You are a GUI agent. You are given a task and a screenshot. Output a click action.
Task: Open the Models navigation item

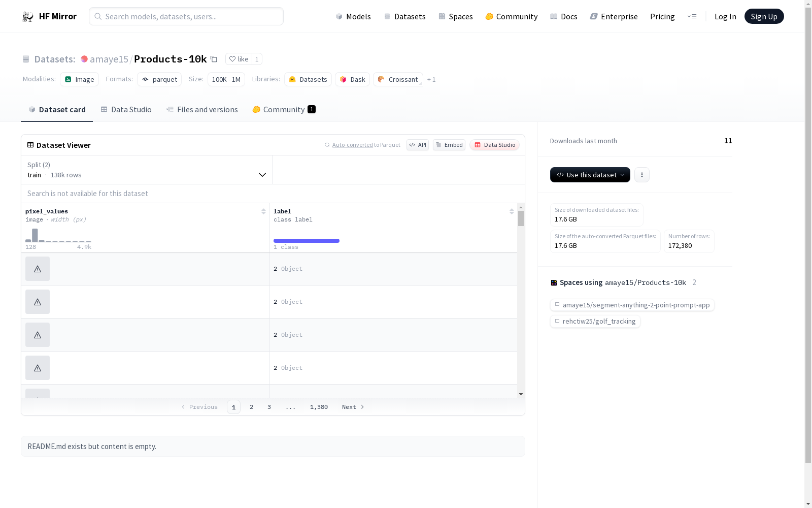[x=353, y=17]
